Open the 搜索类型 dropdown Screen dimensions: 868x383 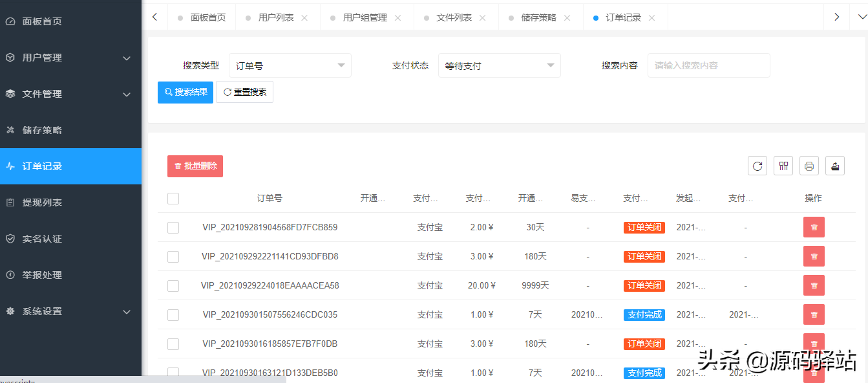290,65
